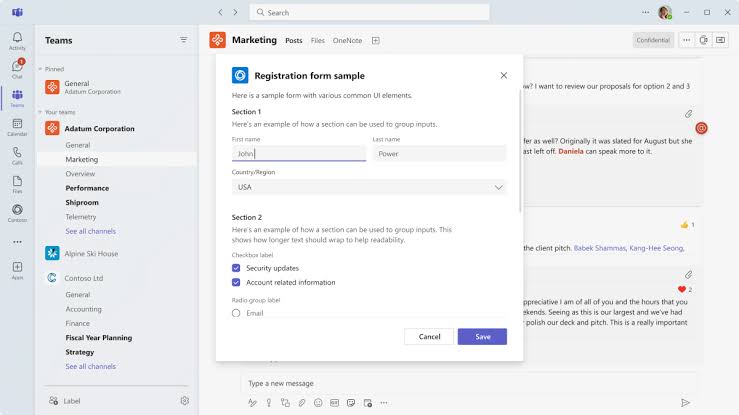739x415 pixels.
Task: Click the thumbs-up reaction
Action: [687, 225]
